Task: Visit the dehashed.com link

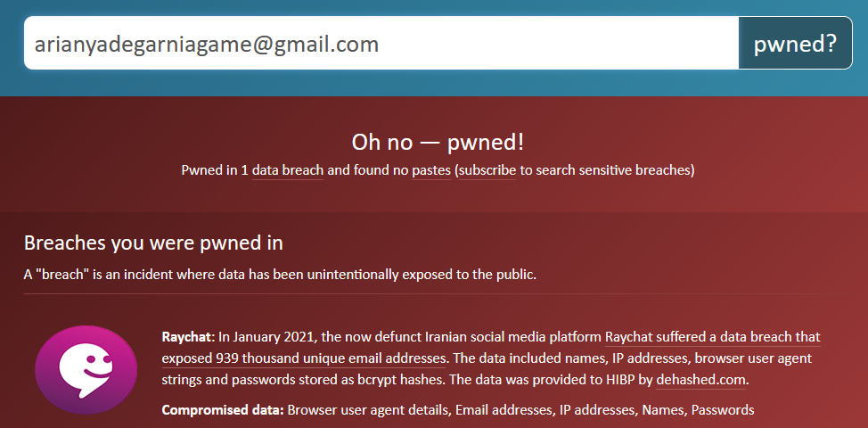Action: point(700,380)
